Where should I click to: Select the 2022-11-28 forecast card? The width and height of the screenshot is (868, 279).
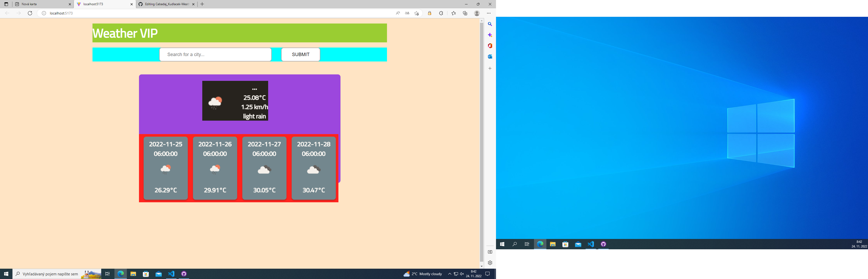click(314, 168)
